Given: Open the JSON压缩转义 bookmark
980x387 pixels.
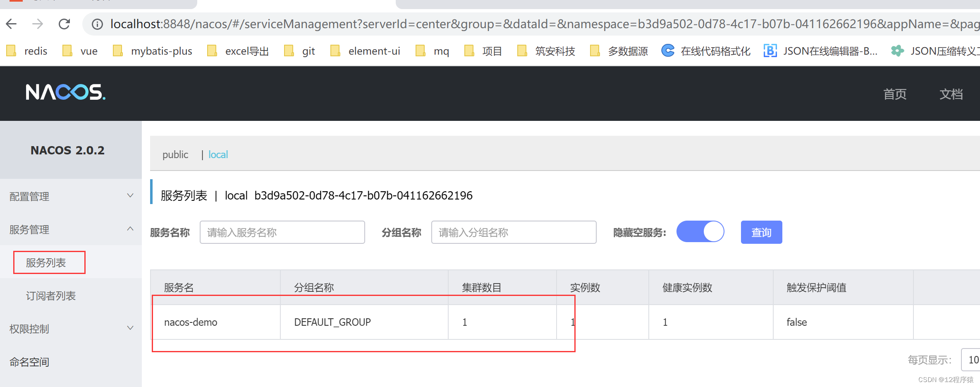Looking at the screenshot, I should (935, 51).
